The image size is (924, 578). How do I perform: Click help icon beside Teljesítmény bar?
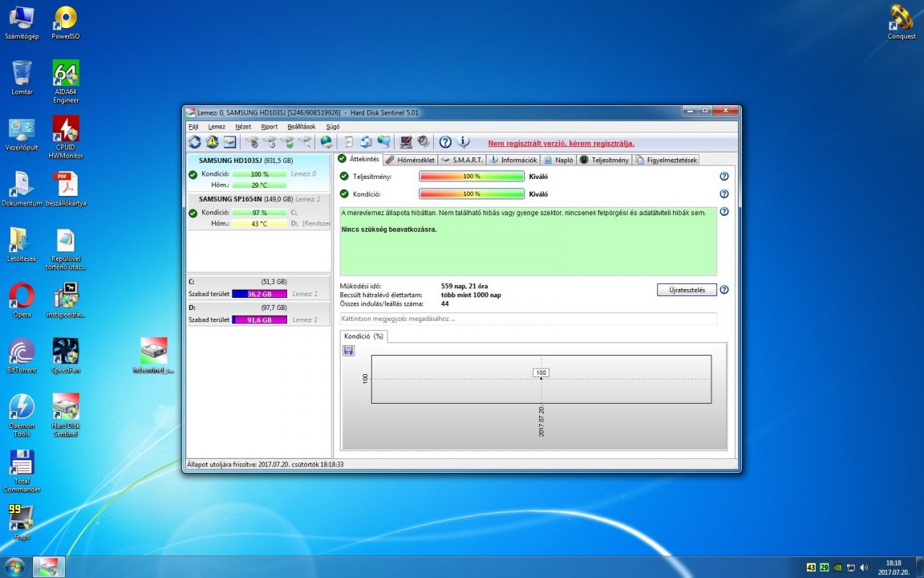point(724,177)
